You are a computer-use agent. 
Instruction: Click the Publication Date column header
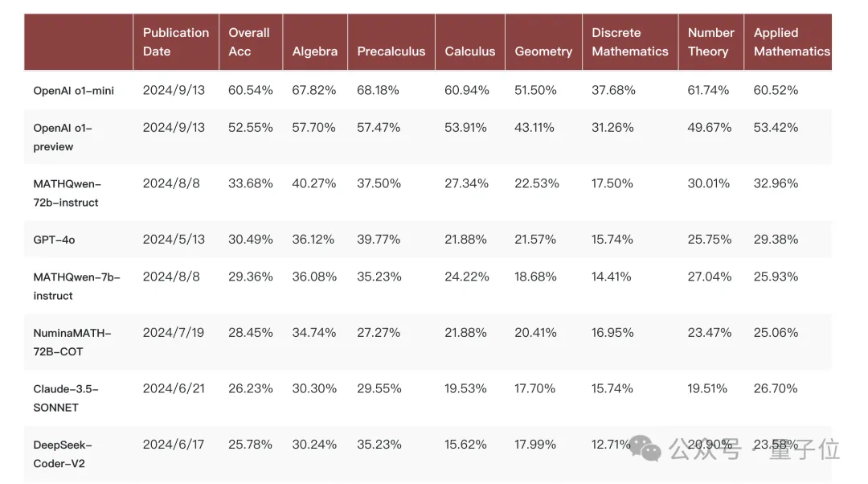(x=176, y=42)
